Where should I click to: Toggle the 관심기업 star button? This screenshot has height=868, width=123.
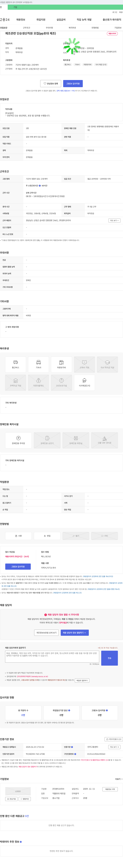point(12,799)
